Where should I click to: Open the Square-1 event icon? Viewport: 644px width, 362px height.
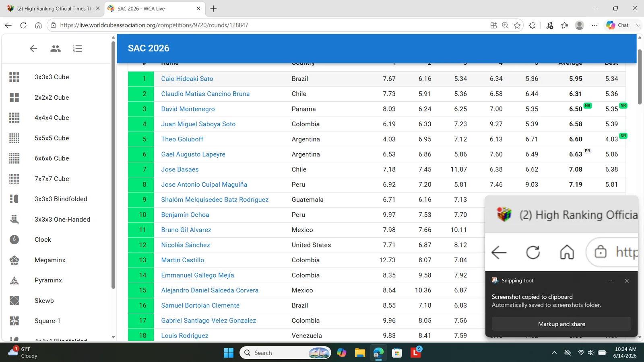point(14,321)
